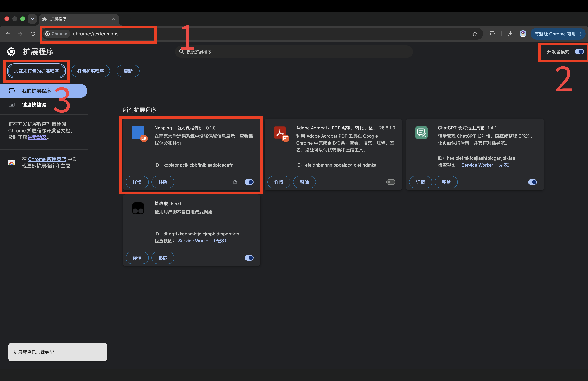Disable the 篡改猴 extension toggle
The image size is (588, 381).
click(249, 258)
